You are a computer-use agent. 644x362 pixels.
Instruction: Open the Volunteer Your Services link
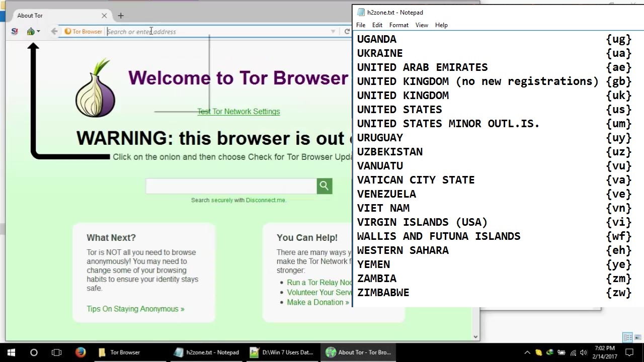pos(319,292)
